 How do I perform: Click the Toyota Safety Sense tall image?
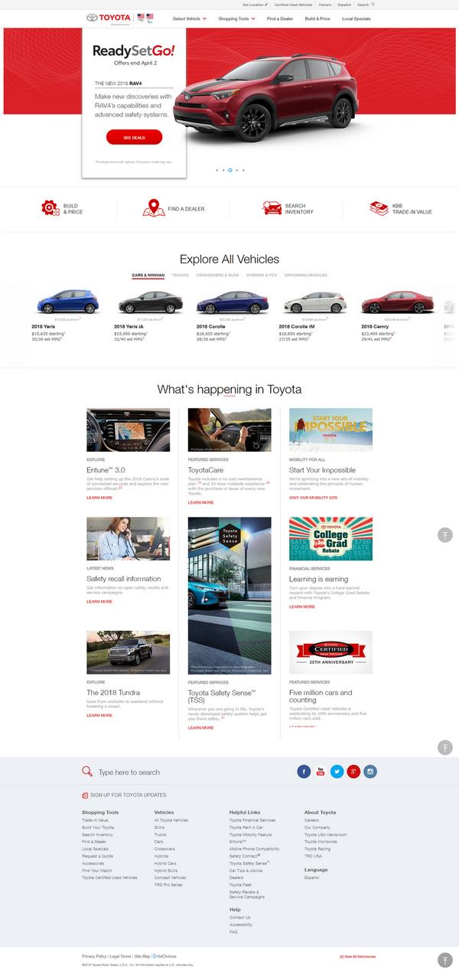(x=229, y=596)
